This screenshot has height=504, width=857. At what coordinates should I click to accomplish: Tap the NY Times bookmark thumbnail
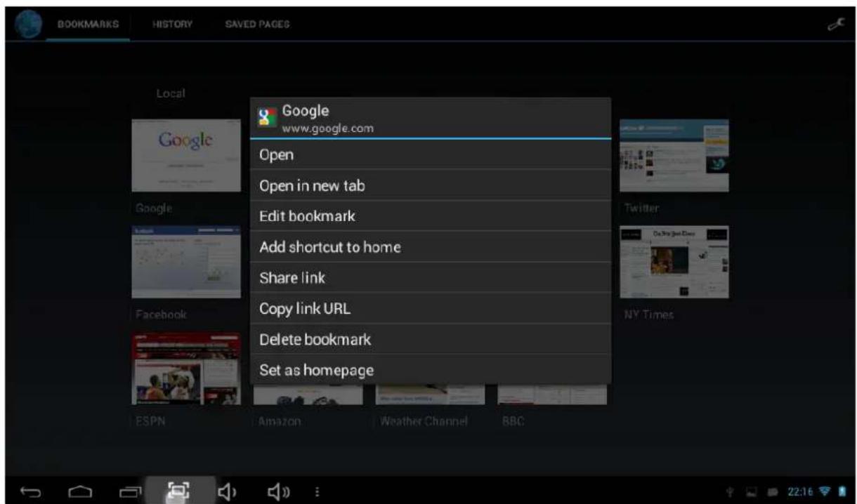click(674, 262)
